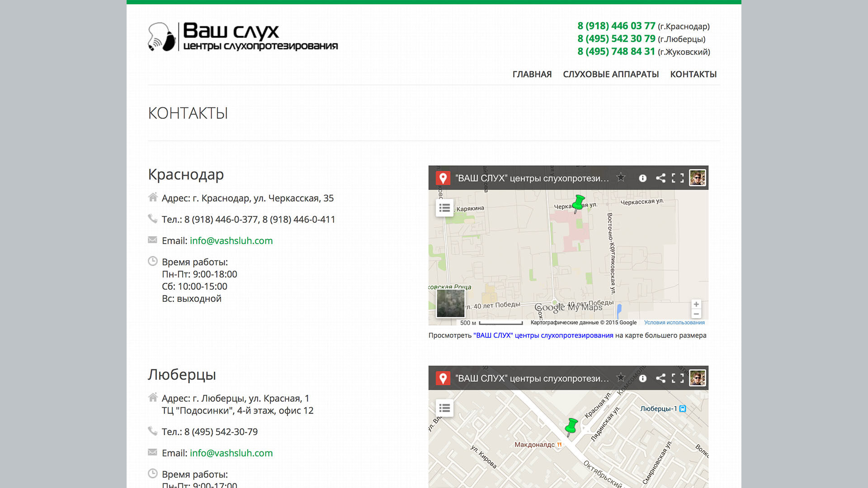Star the Krasnodar map with the star icon
This screenshot has width=868, height=488.
tap(621, 178)
